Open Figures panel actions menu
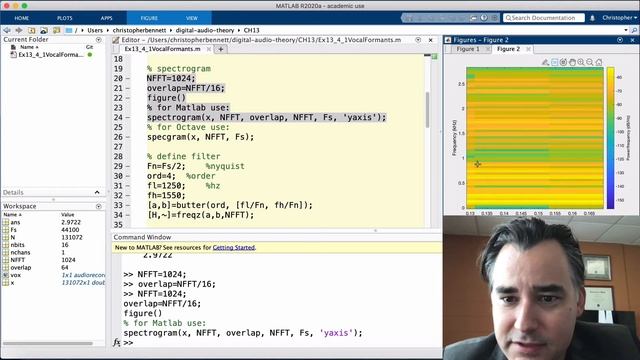640x360 pixels. (x=620, y=40)
